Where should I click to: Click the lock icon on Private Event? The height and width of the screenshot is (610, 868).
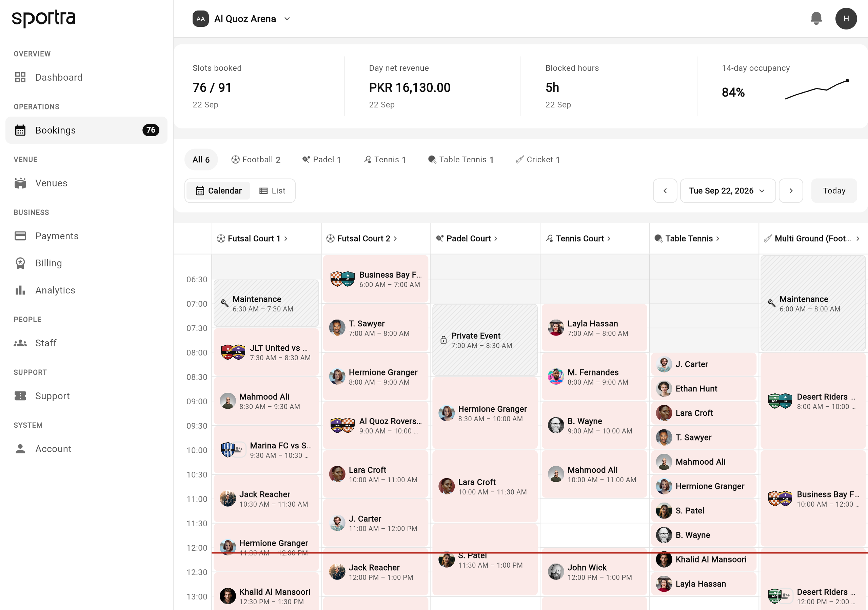coord(443,340)
